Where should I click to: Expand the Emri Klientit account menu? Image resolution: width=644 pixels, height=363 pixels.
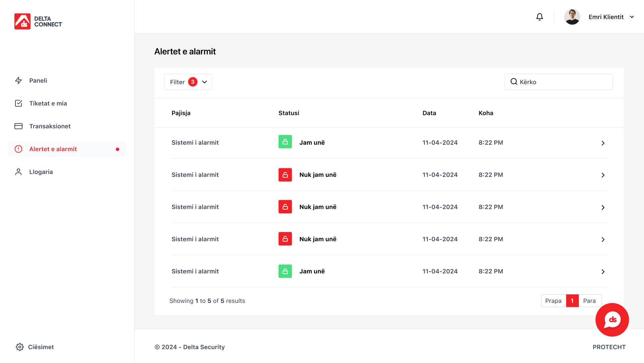tap(611, 17)
